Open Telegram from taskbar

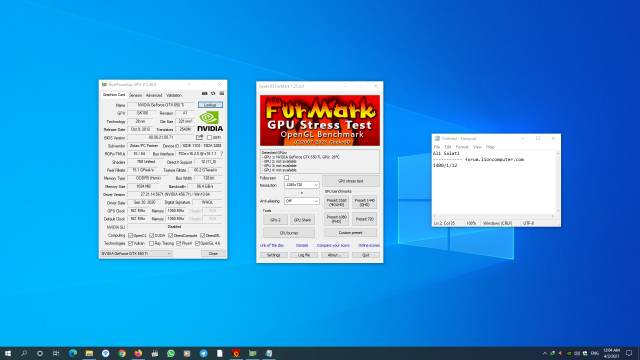click(203, 353)
